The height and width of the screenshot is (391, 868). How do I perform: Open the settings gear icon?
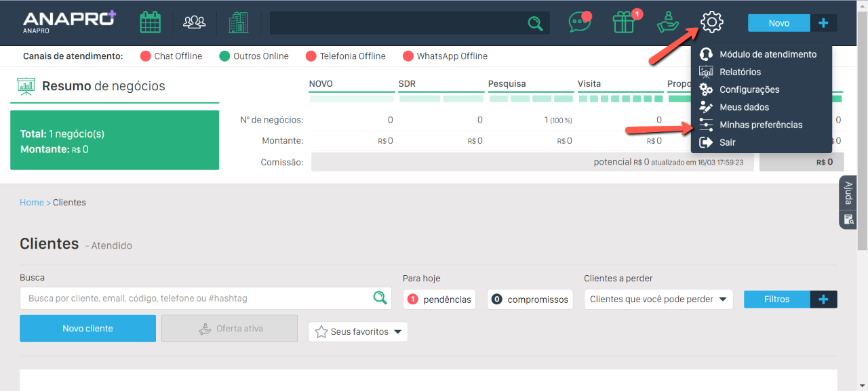pyautogui.click(x=711, y=22)
